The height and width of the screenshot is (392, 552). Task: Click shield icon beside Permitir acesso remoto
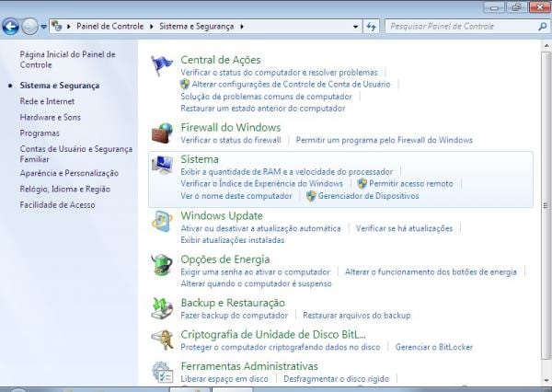362,183
